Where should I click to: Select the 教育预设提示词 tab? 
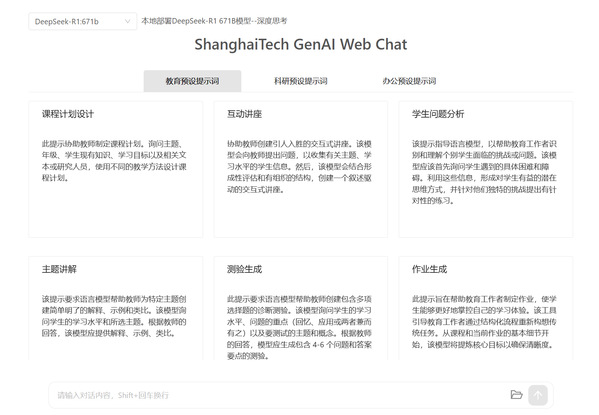click(x=192, y=81)
